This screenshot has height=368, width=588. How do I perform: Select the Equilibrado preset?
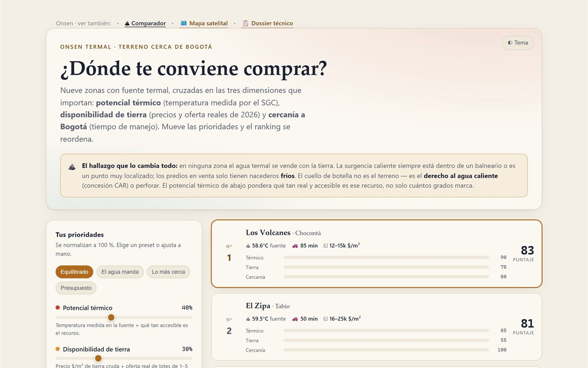[74, 272]
